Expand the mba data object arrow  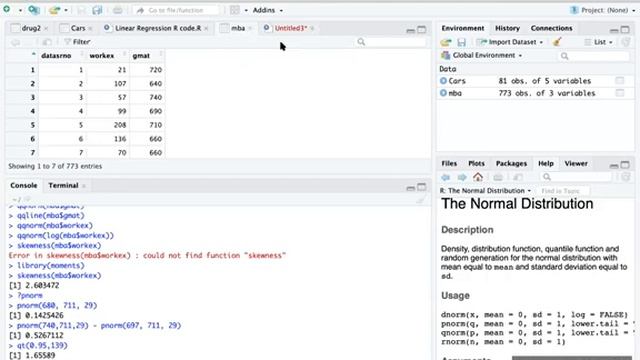tap(443, 93)
